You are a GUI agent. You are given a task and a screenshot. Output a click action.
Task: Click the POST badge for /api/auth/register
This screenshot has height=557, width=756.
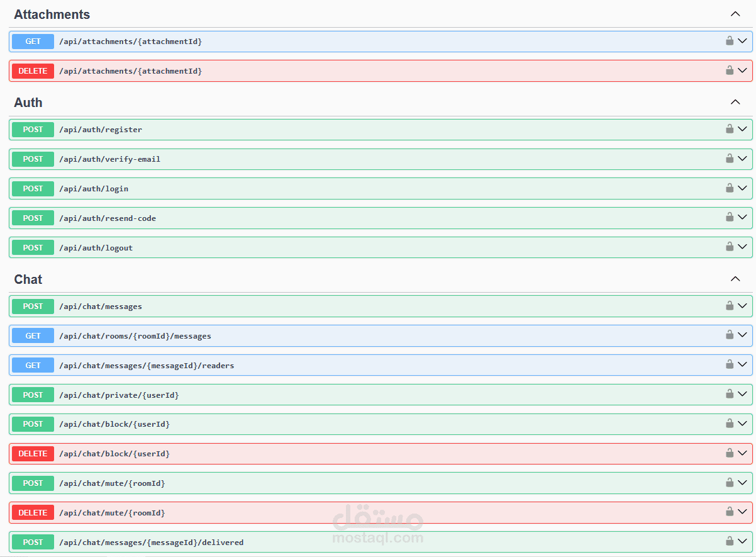click(33, 130)
